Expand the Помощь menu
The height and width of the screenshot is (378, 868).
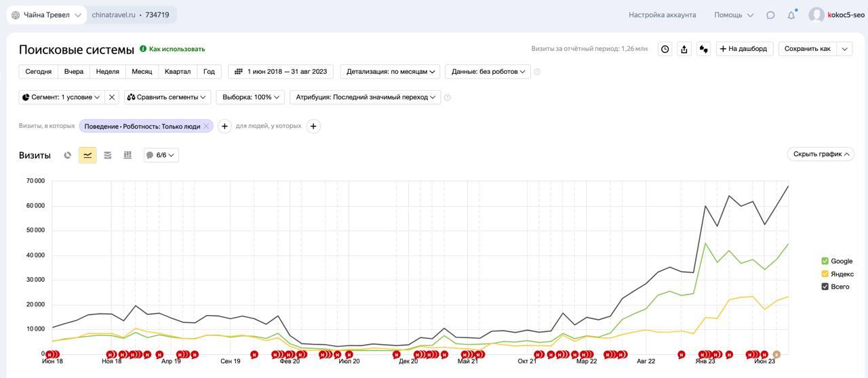click(x=734, y=15)
